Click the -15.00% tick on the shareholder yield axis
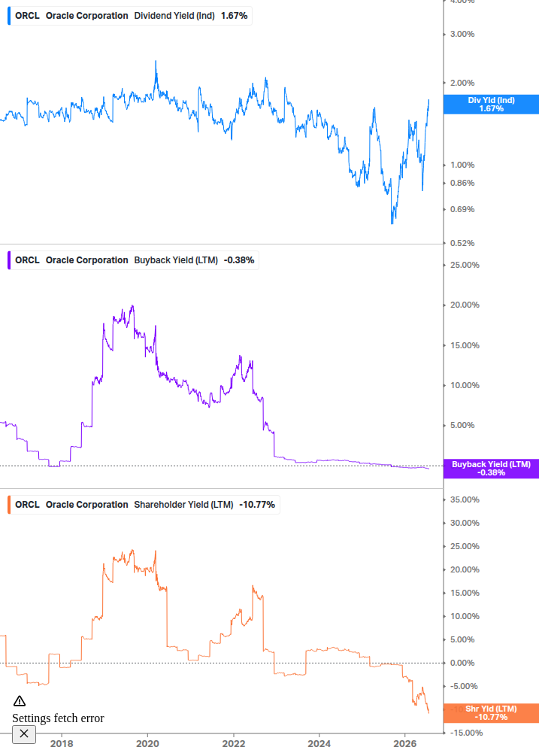The height and width of the screenshot is (756, 539). (x=466, y=733)
